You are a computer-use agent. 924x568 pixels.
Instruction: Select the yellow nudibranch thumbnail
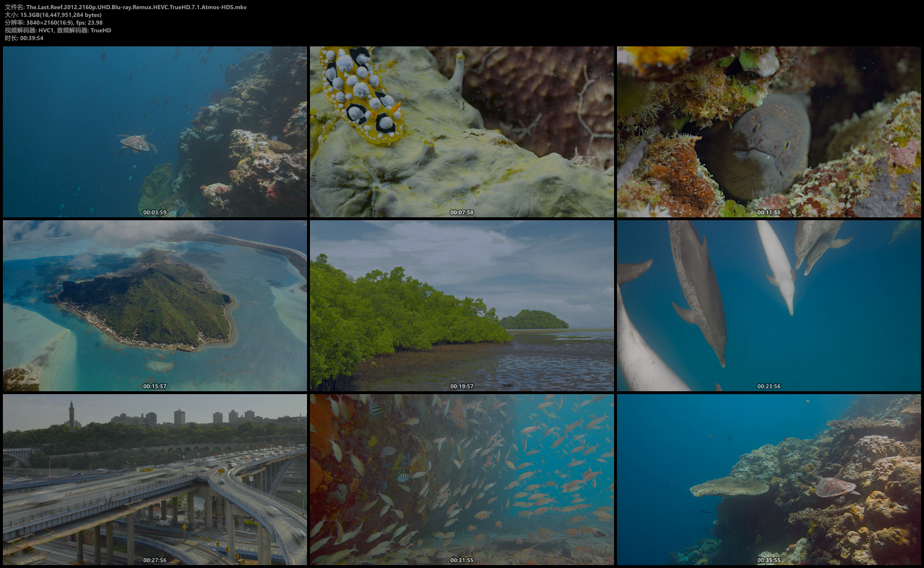click(462, 131)
